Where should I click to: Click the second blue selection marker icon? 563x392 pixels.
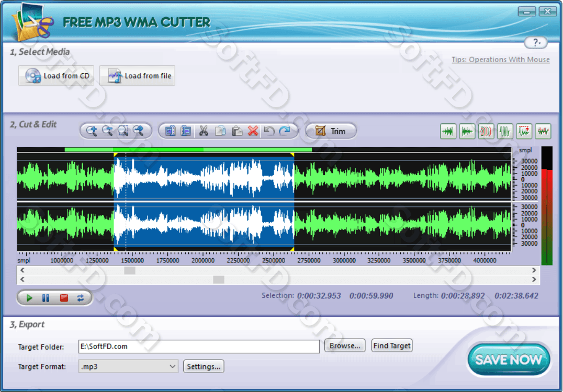click(x=186, y=131)
